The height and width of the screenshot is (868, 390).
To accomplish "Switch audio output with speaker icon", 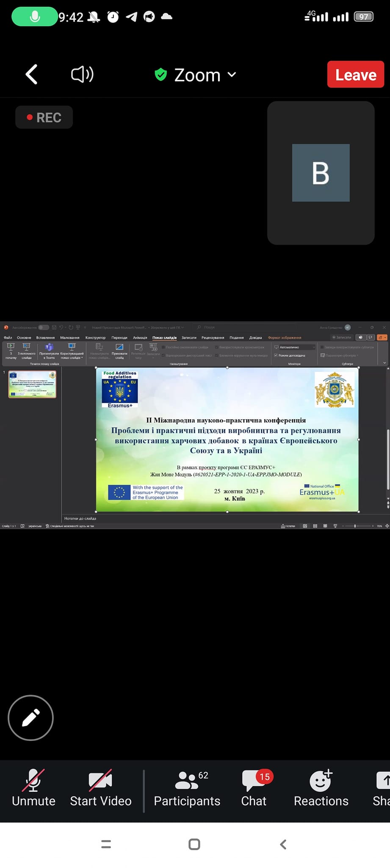I will coord(82,75).
